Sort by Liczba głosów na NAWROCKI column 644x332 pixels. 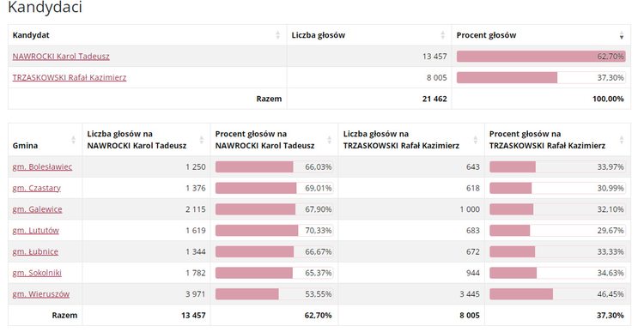point(146,140)
